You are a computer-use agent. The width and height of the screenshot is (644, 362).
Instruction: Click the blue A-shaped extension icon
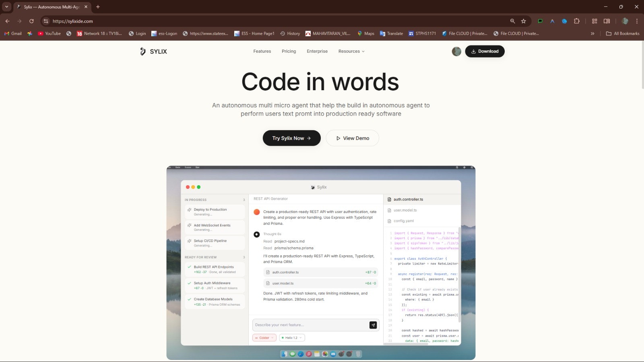[x=552, y=21]
